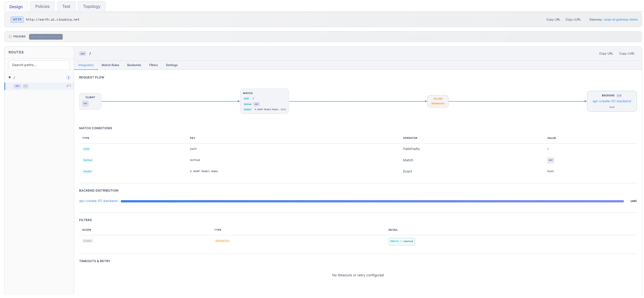
Task: Open the Topology tab
Action: [x=92, y=6]
